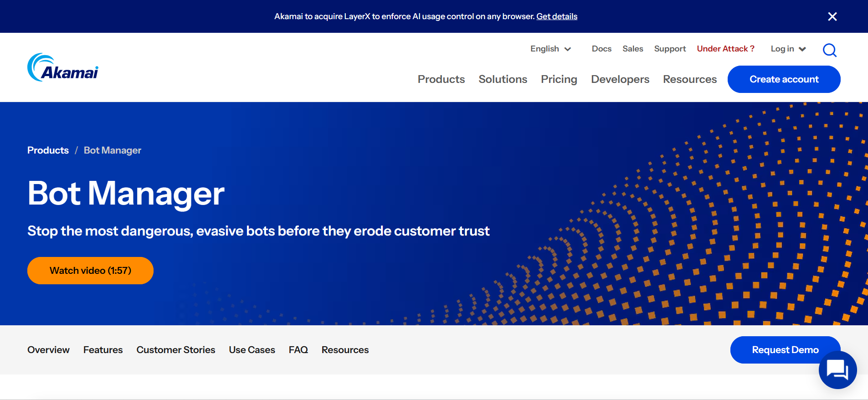Click the 'Stop the most dangerous' tagline

[258, 231]
